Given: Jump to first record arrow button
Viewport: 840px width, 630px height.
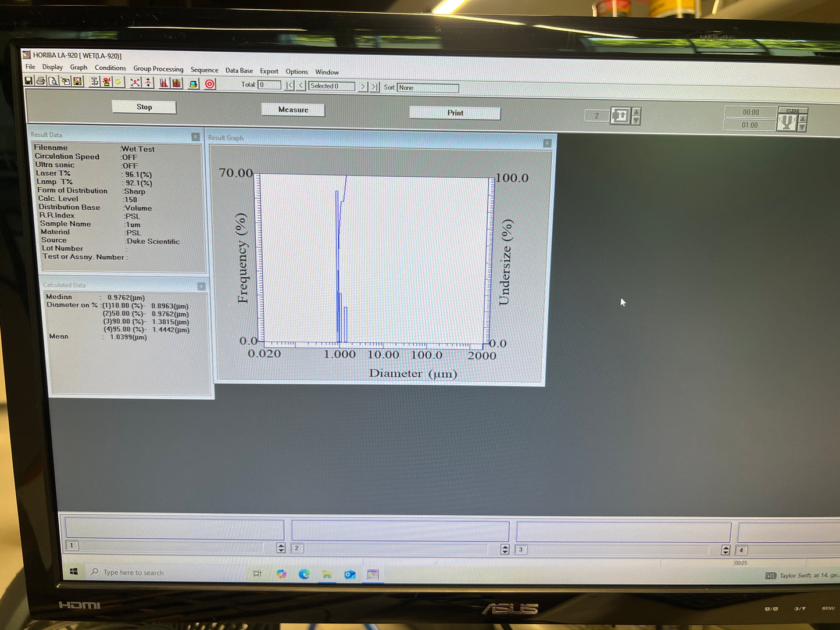Looking at the screenshot, I should 289,85.
